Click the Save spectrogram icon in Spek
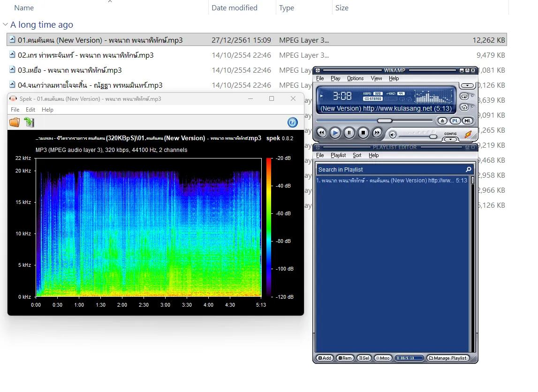This screenshot has height=392, width=538. (x=29, y=122)
